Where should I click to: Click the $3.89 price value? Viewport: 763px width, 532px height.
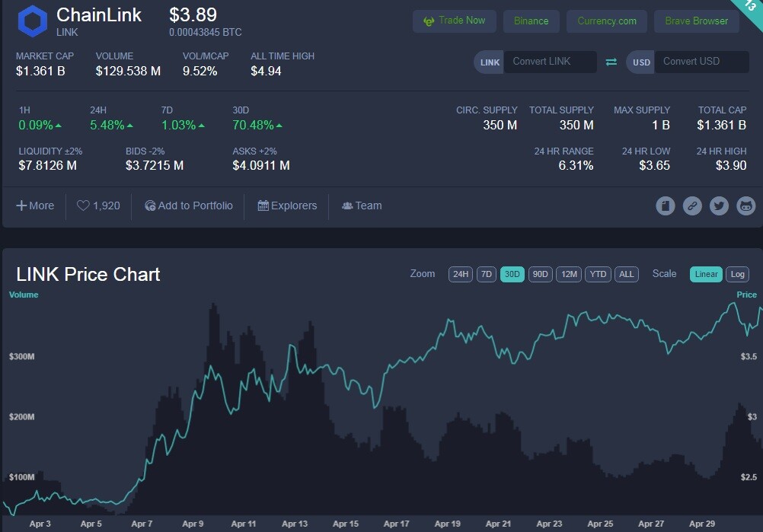(x=193, y=15)
